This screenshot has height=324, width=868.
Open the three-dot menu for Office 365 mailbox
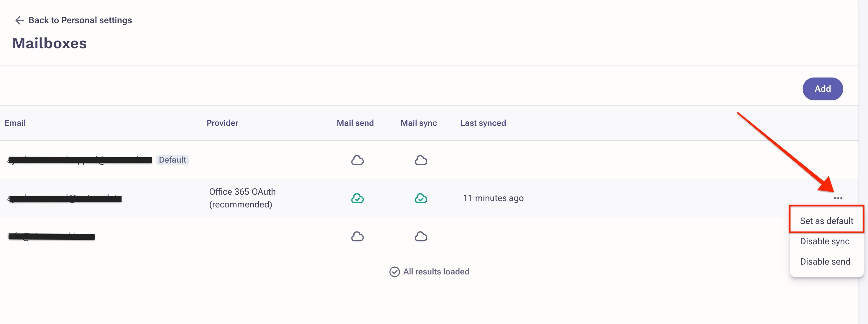click(x=838, y=198)
